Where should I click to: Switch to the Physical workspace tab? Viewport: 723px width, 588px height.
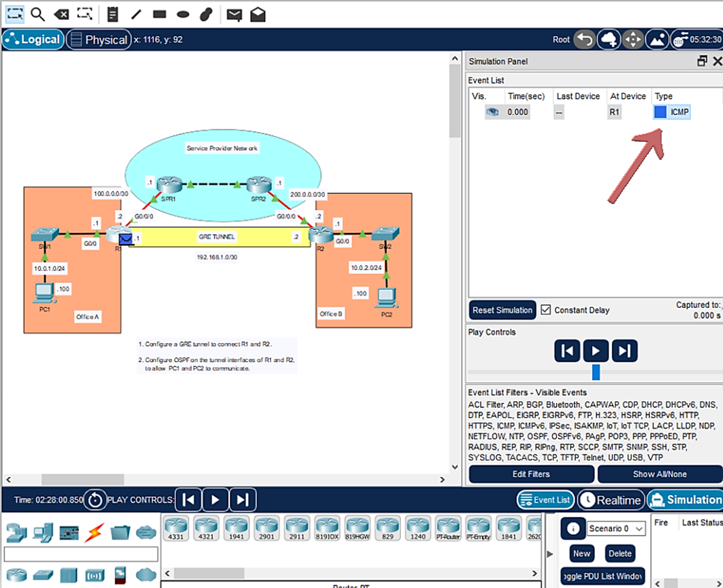coord(98,40)
